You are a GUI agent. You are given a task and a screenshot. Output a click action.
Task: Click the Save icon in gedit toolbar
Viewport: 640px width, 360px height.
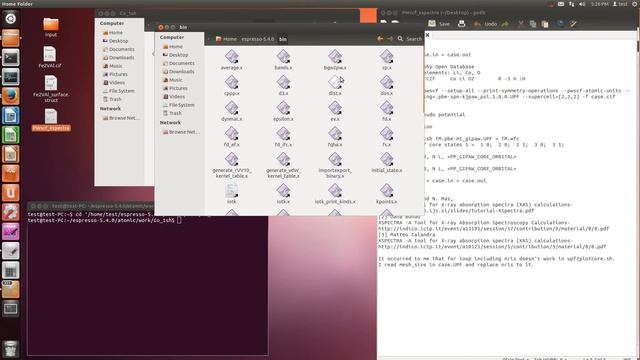[x=439, y=24]
